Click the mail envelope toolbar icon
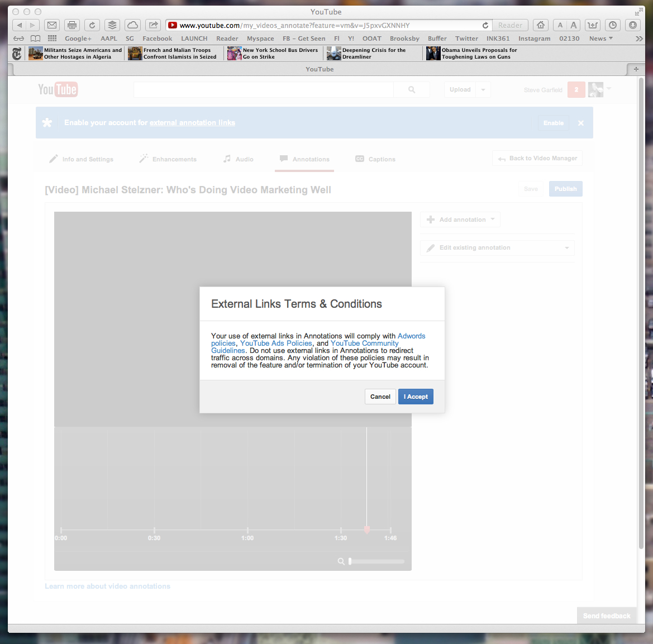 pos(52,25)
